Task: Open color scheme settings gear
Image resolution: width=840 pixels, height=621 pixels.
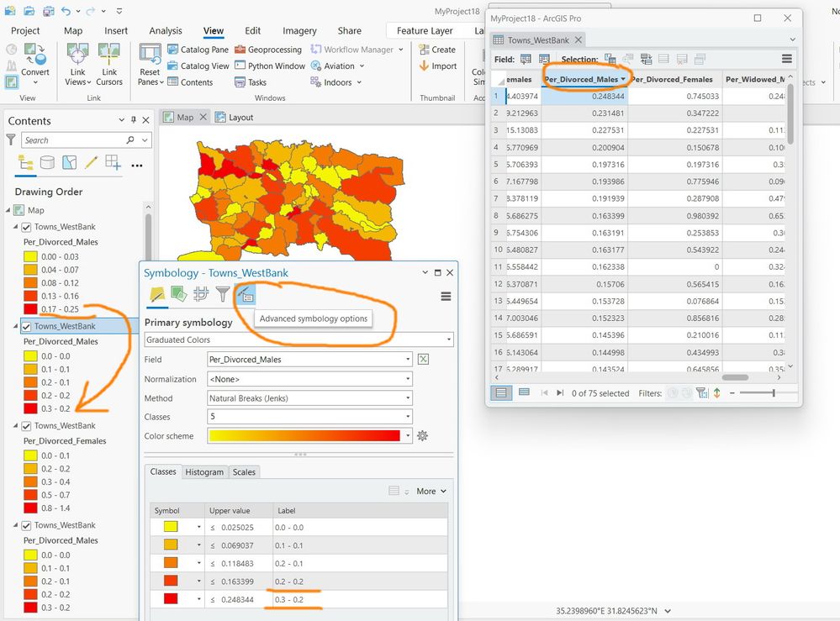Action: [423, 436]
